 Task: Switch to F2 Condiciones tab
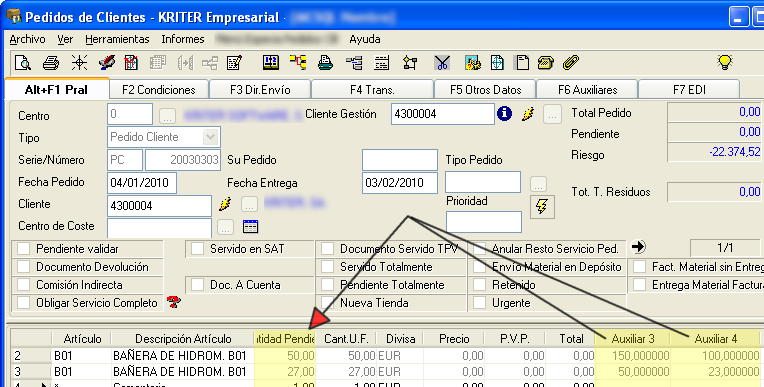point(159,90)
